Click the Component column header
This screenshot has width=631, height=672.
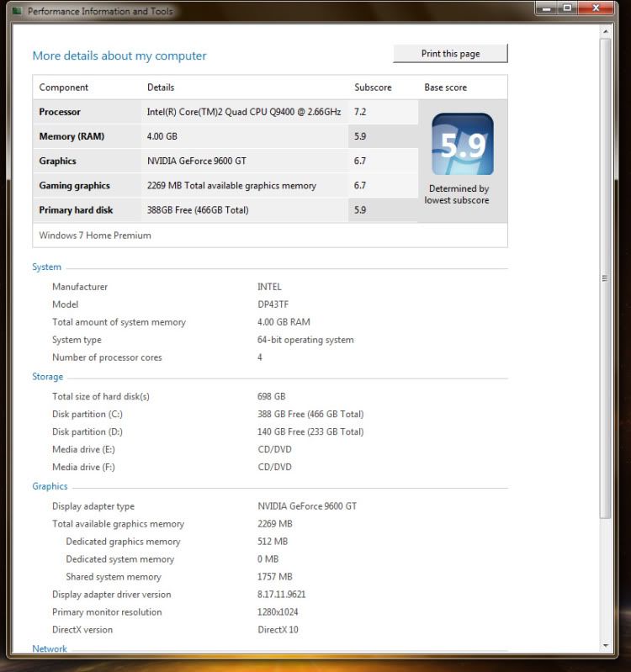click(x=63, y=87)
